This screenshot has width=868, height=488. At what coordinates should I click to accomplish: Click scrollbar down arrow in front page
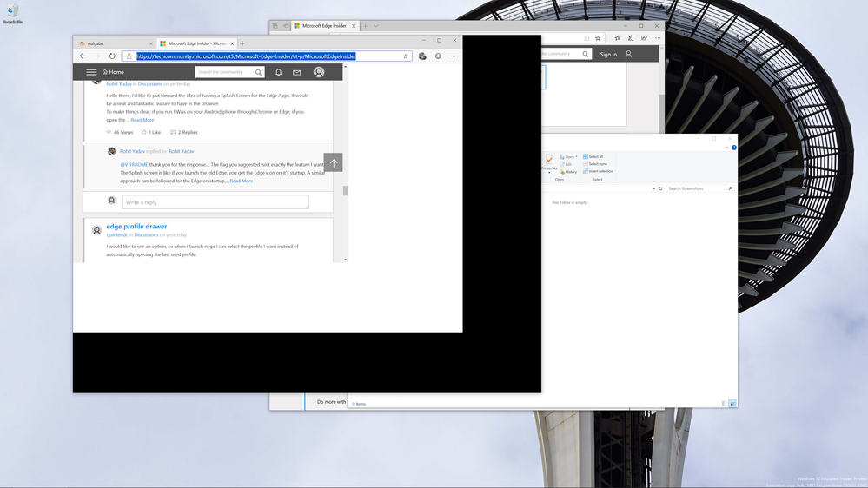346,260
